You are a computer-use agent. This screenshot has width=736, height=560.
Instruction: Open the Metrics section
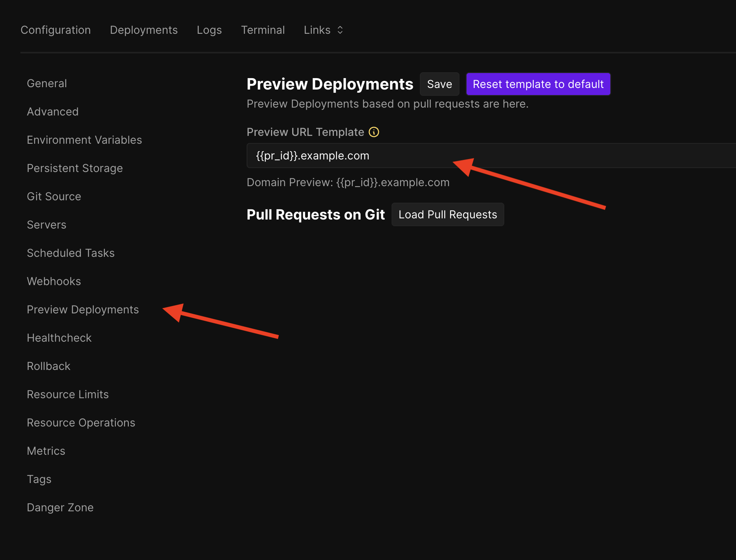[x=46, y=451]
